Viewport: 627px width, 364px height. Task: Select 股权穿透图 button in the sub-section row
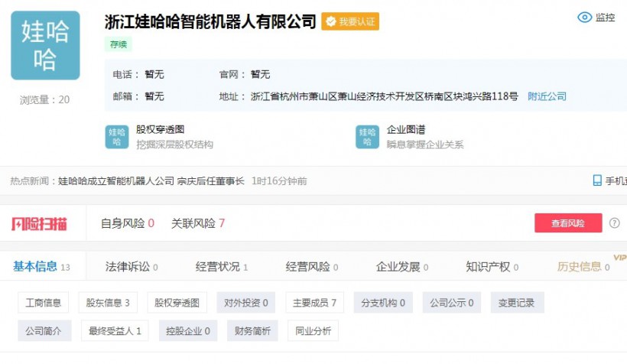click(x=177, y=302)
